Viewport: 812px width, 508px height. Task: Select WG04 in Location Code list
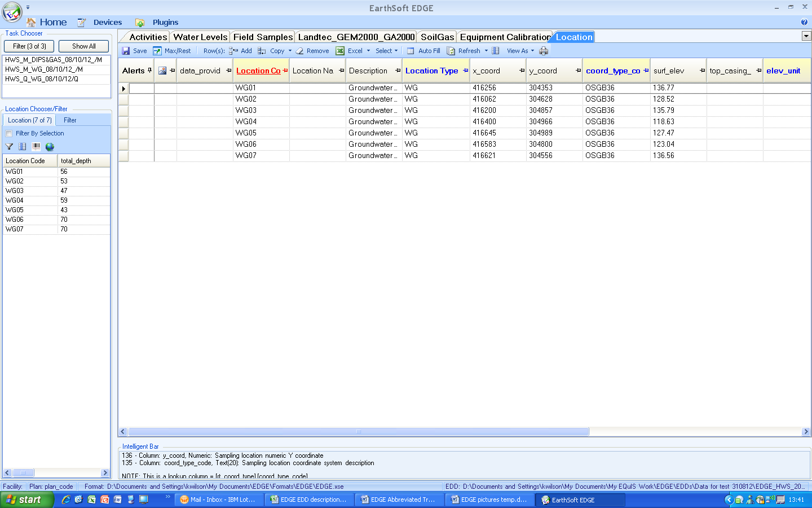[30, 200]
